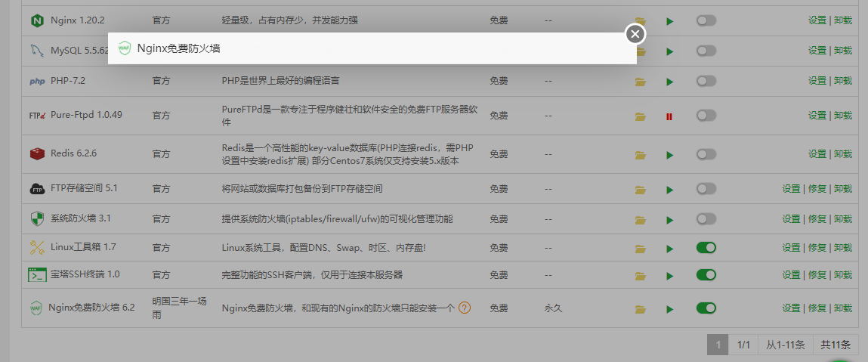Click the 永久 expiry cell
The image size is (868, 362).
tap(553, 308)
